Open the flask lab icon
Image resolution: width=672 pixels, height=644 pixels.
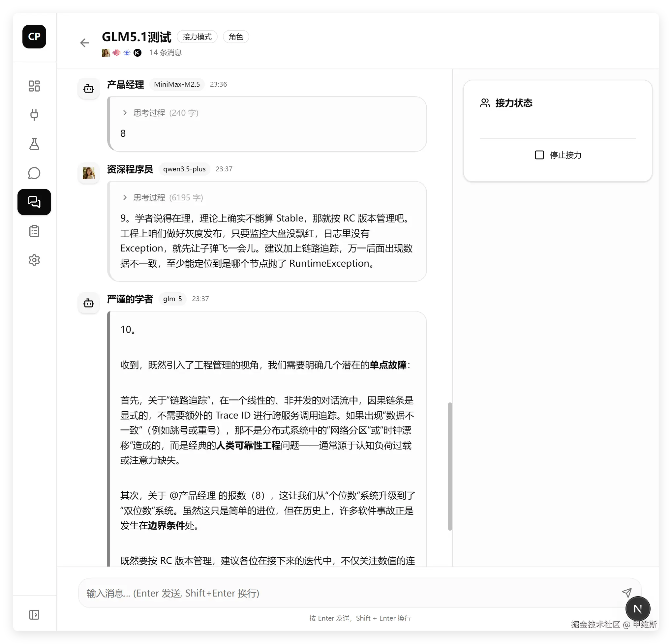[x=34, y=144]
